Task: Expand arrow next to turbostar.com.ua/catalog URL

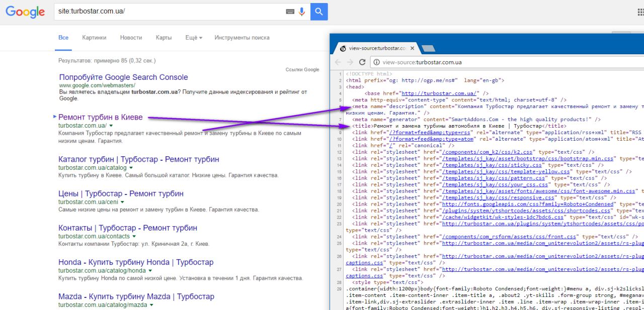Action: tap(131, 167)
